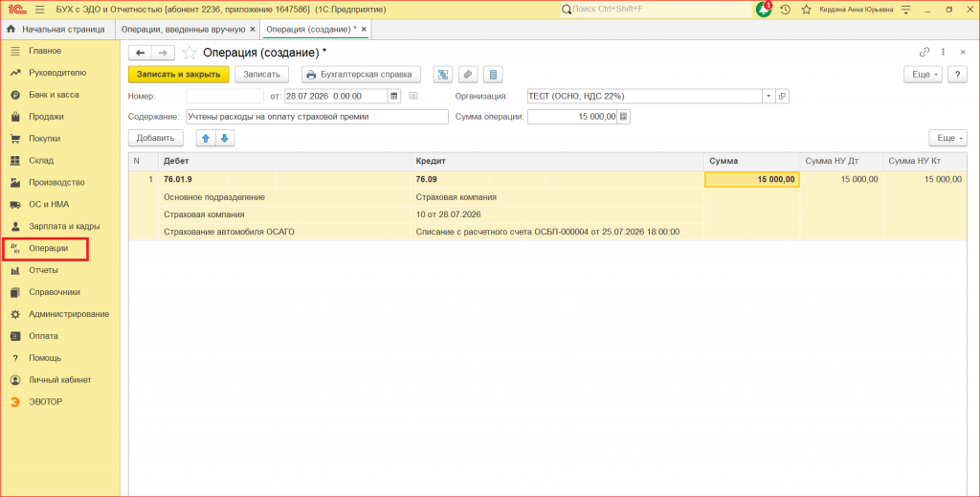This screenshot has height=497, width=980.
Task: Click the global search field
Action: pyautogui.click(x=657, y=10)
